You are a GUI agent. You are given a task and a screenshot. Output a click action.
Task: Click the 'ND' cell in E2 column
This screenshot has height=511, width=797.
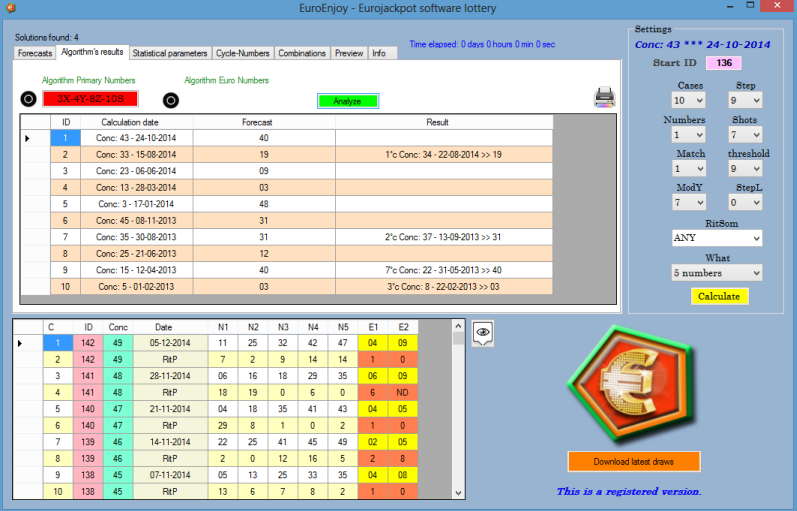click(403, 393)
